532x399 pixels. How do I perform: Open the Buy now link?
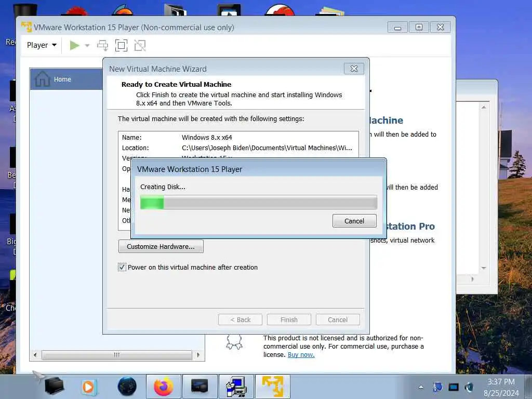point(301,354)
